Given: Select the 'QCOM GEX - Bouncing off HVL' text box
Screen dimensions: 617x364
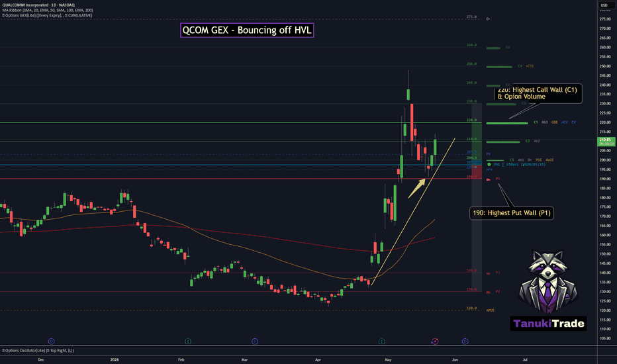Looking at the screenshot, I should click(x=247, y=30).
